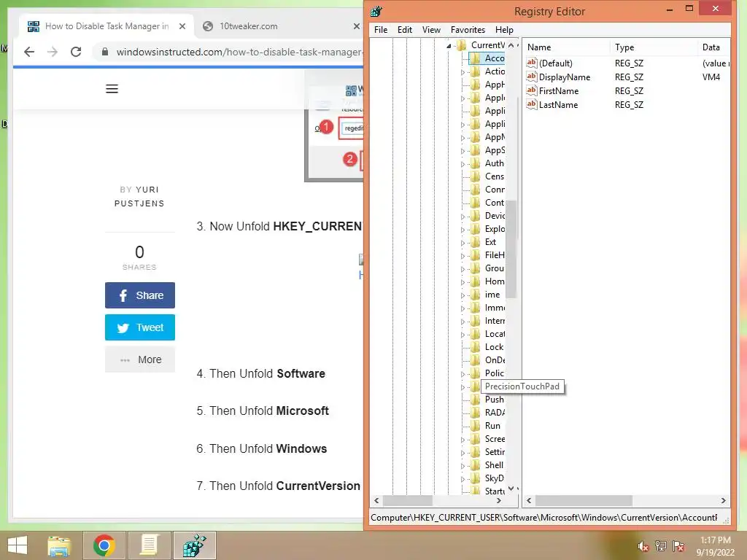Image resolution: width=747 pixels, height=560 pixels.
Task: Select the Cens registry key
Action: 494,176
